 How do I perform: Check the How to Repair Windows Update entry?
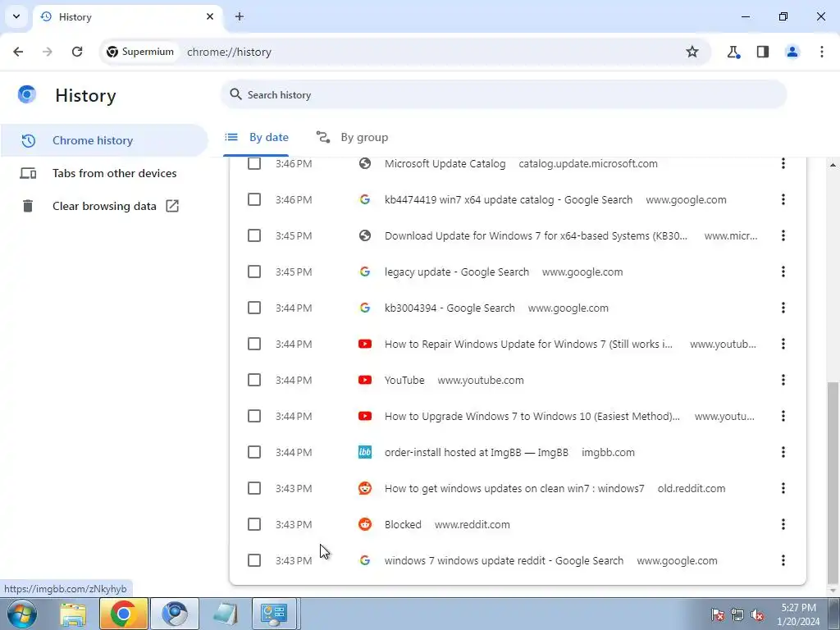tap(254, 344)
